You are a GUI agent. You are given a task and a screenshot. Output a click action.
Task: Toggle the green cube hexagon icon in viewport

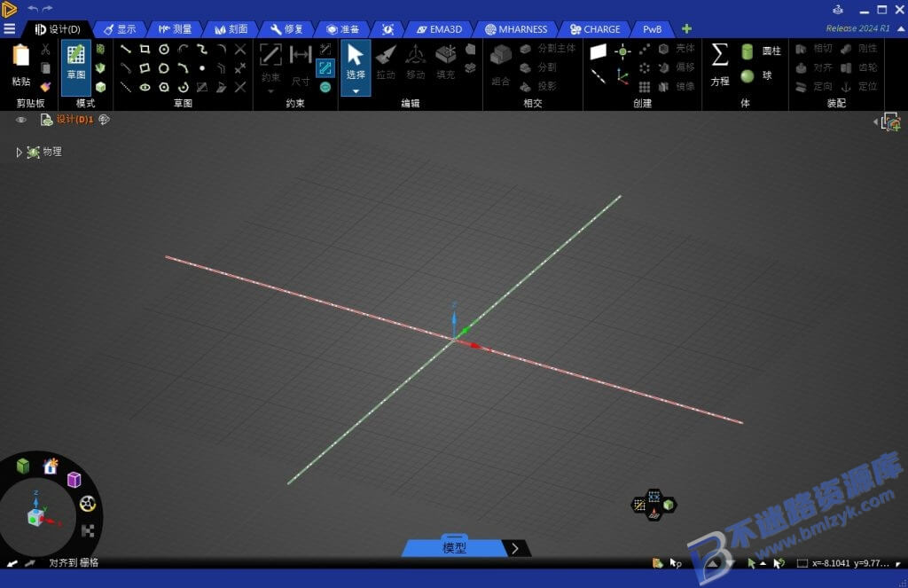669,506
